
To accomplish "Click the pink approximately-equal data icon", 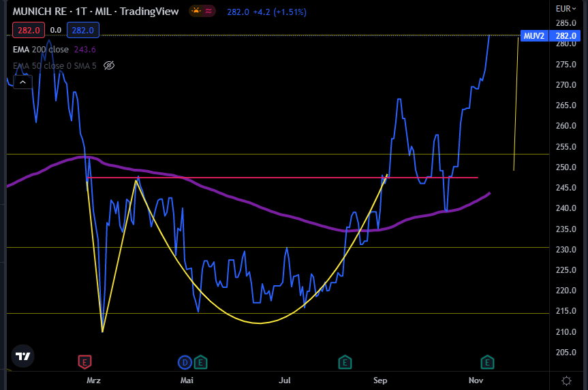I will [208, 12].
